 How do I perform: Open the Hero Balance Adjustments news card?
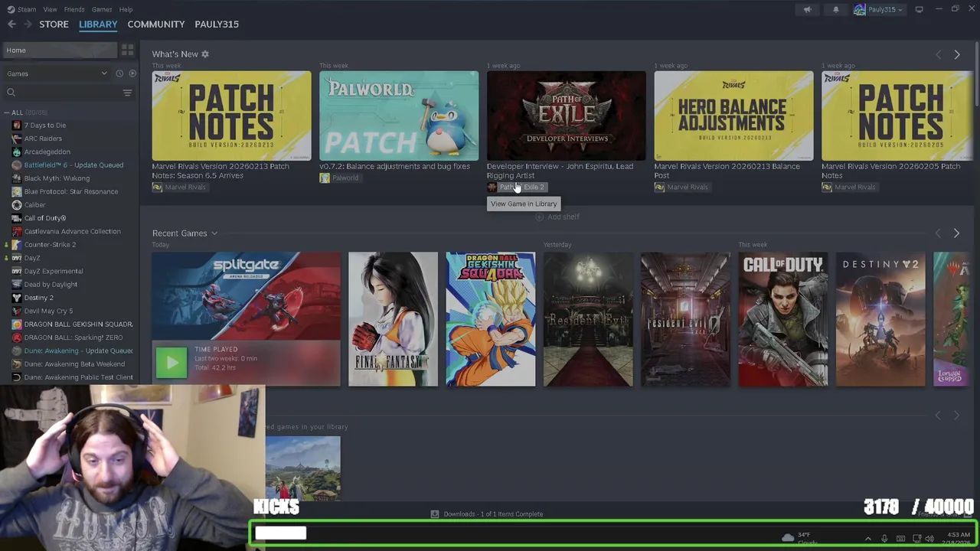[733, 116]
